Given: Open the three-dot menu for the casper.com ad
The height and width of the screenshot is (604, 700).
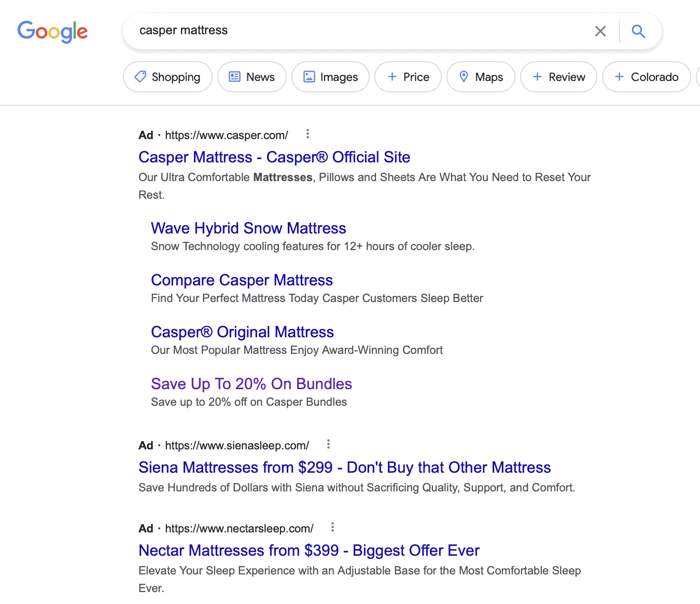Looking at the screenshot, I should pos(307,134).
